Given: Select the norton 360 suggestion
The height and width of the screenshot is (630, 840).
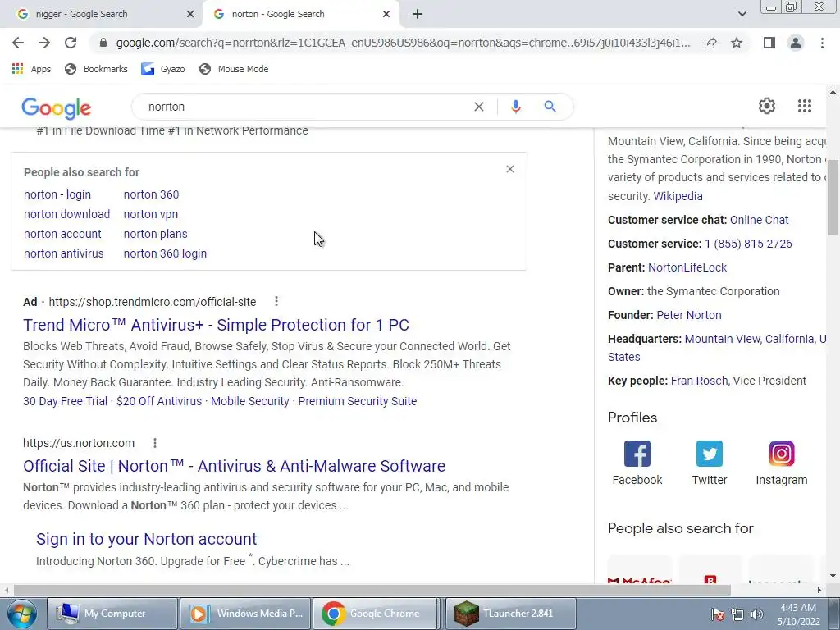Looking at the screenshot, I should tap(151, 194).
